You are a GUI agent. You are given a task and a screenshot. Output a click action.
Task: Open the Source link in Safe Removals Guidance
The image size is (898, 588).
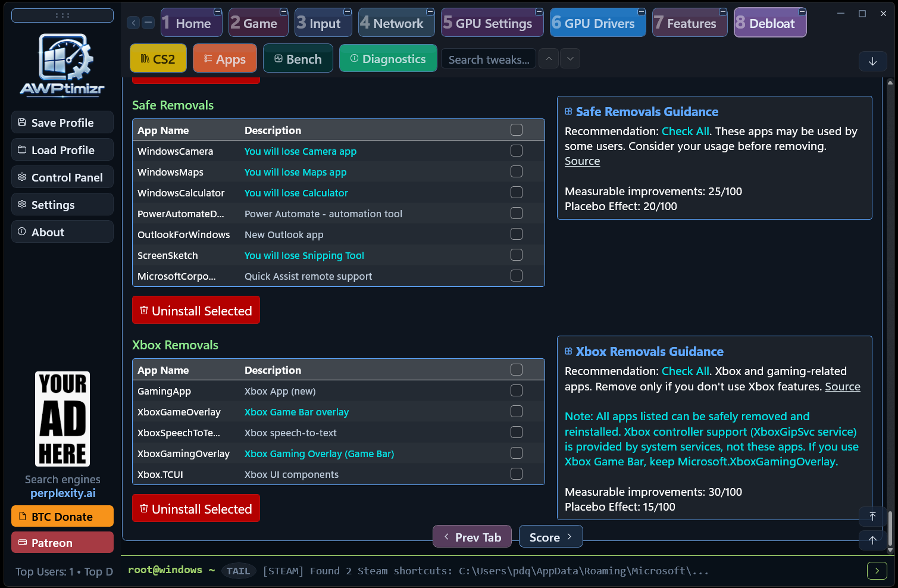(x=582, y=161)
